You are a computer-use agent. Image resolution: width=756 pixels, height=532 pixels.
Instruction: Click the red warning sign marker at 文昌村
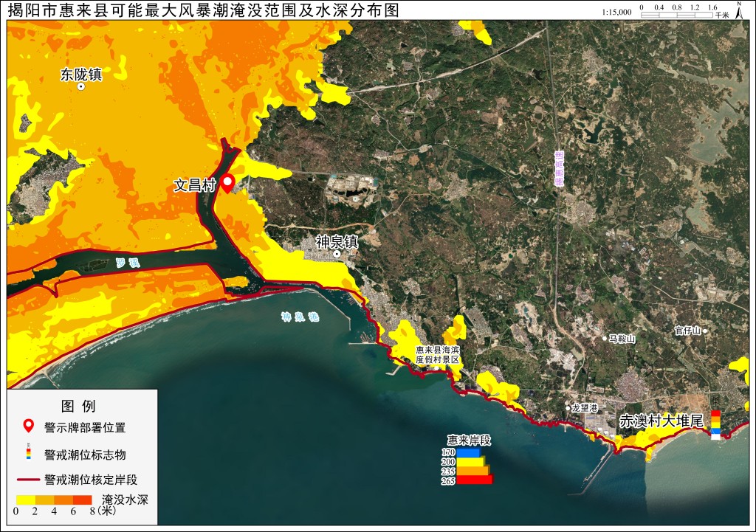click(227, 184)
